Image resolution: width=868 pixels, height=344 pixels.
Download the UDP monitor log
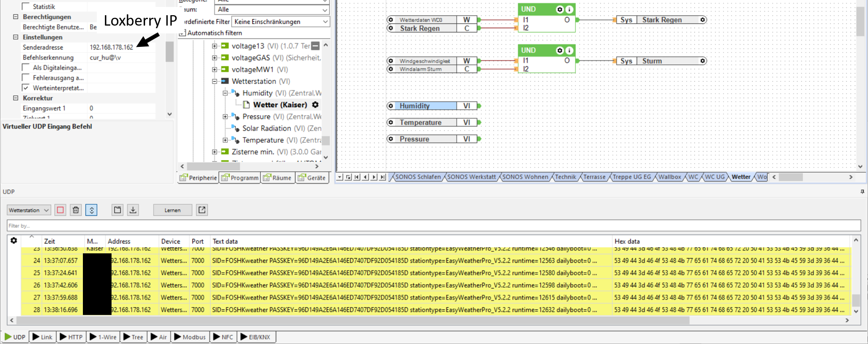(x=133, y=210)
